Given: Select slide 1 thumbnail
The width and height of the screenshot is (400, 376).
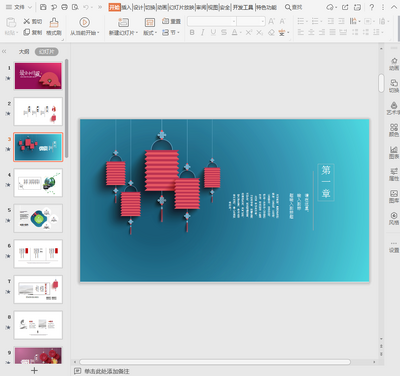Looking at the screenshot, I should pos(38,76).
